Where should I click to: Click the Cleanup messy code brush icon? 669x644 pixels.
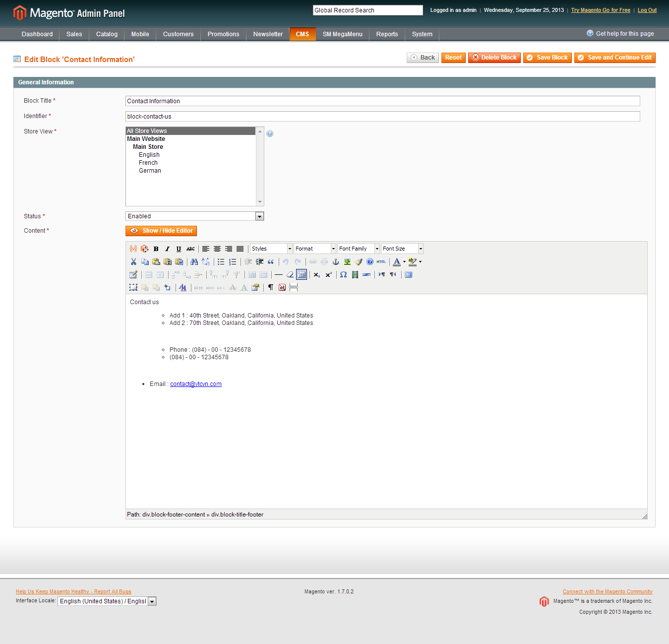click(x=359, y=261)
